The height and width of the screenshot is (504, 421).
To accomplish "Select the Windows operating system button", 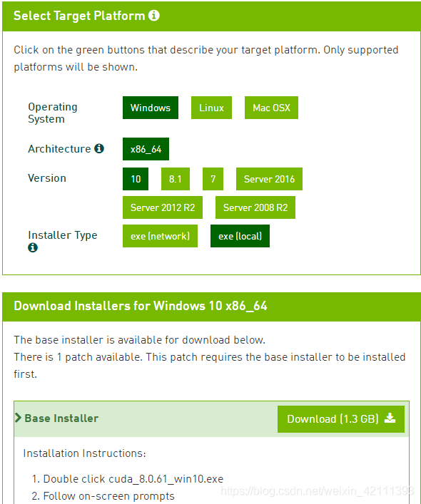I will click(x=150, y=108).
